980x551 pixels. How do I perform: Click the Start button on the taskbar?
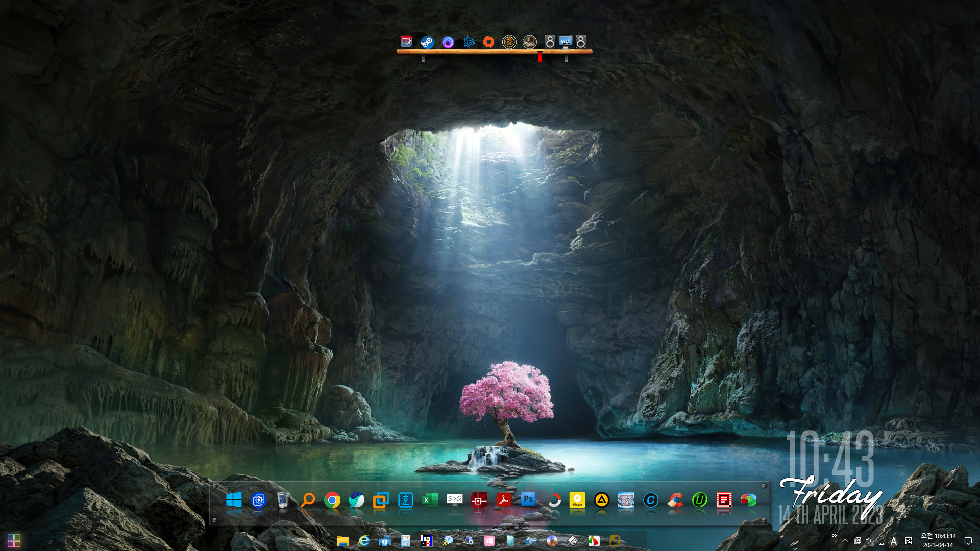tap(14, 541)
